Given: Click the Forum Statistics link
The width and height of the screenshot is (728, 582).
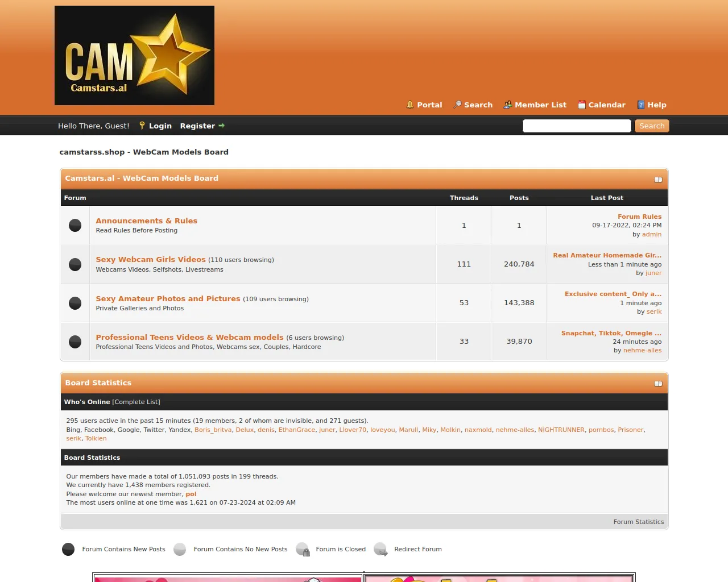Looking at the screenshot, I should tap(639, 521).
